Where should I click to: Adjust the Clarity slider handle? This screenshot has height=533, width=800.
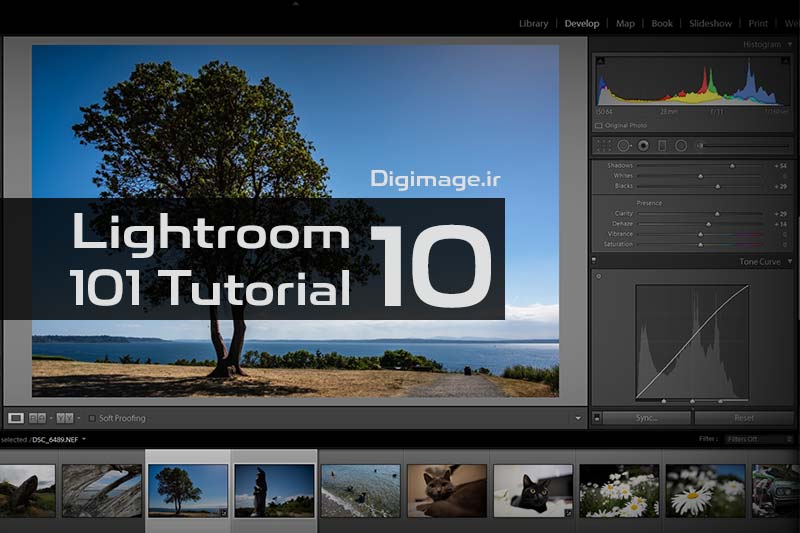[717, 214]
